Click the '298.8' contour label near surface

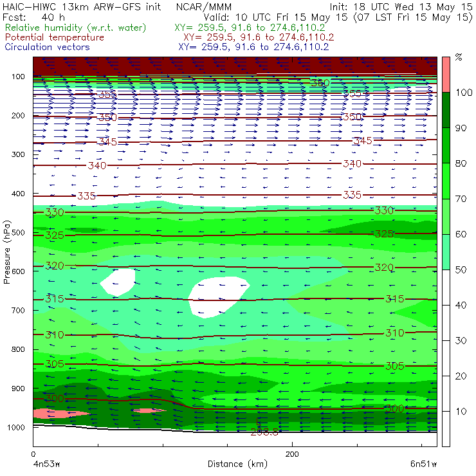[x=264, y=432]
